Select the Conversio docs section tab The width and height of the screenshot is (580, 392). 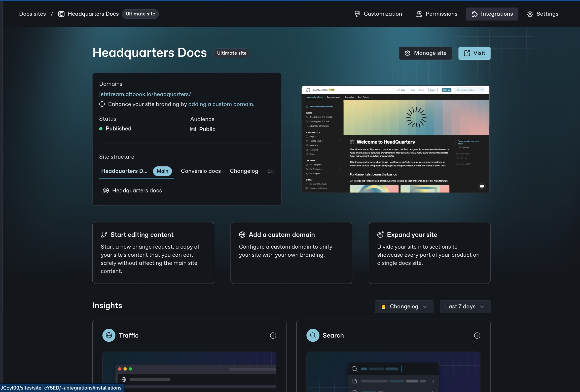[201, 171]
